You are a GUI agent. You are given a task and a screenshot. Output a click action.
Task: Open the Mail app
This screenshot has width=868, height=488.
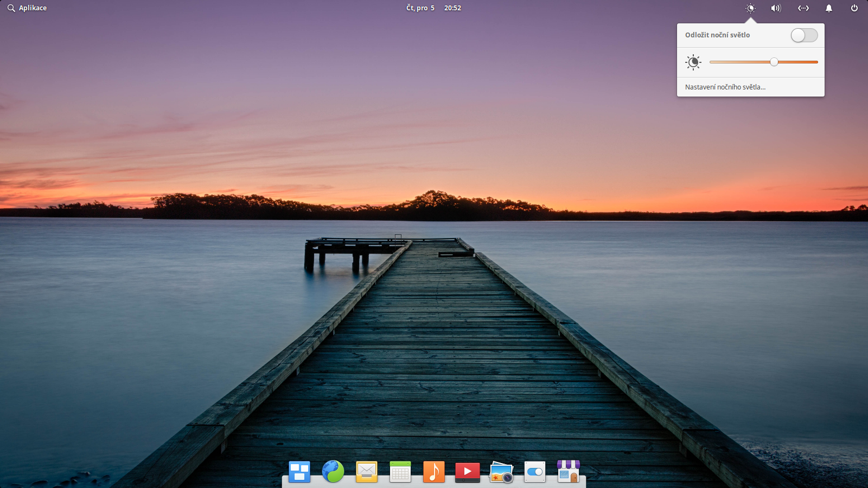[x=367, y=472]
